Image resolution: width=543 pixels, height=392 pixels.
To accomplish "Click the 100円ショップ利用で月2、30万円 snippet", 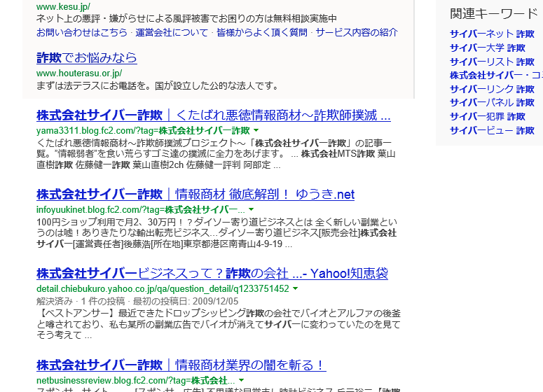I will click(x=216, y=233).
